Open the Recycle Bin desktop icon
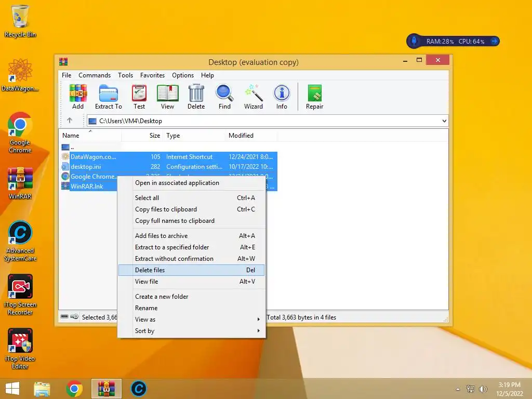The height and width of the screenshot is (399, 532). click(20, 21)
